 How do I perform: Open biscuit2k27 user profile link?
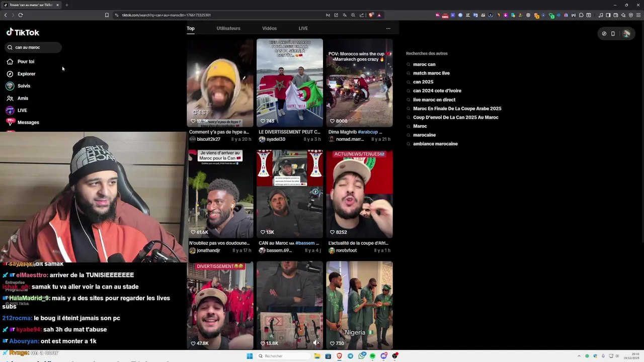coord(208,139)
